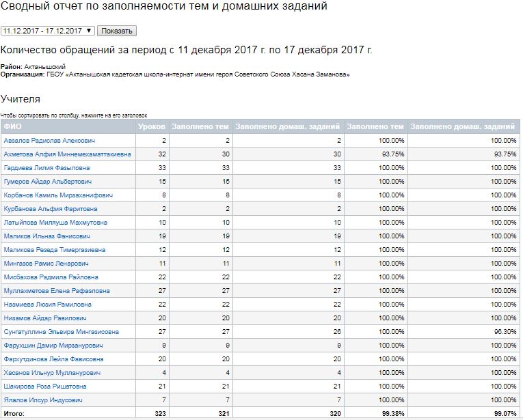This screenshot has width=523, height=420.
Task: Open the date period dropdown 11.12.2017 - 17.12.2017
Action: tap(47, 31)
